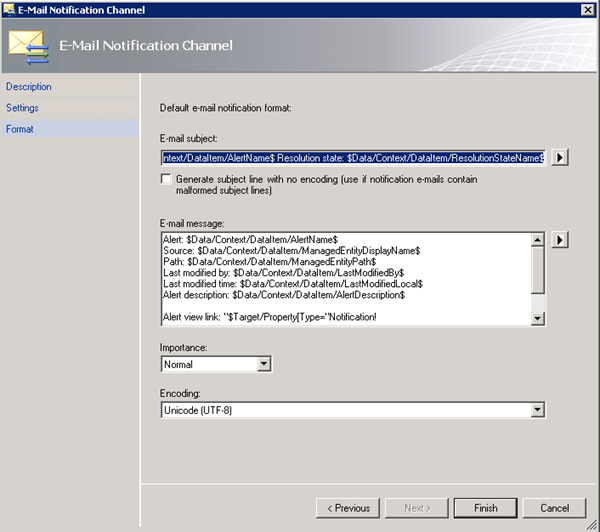Click the Previous button

coord(348,508)
